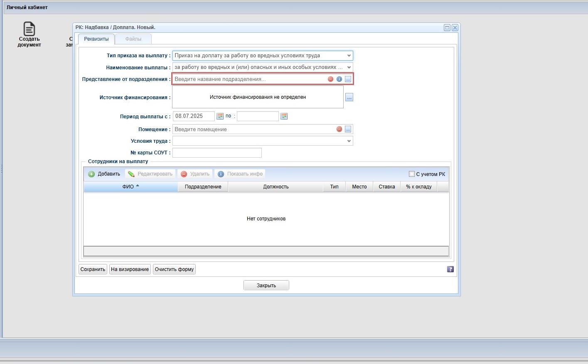Image resolution: width=588 pixels, height=364 pixels.
Task: Click Место column header
Action: (x=359, y=187)
